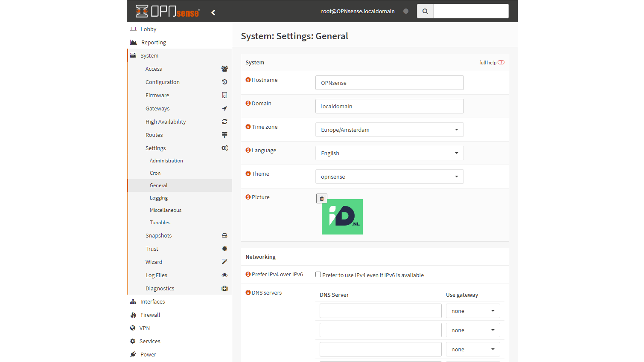Collapse the sidebar with the chevron arrow
This screenshot has height=362, width=644.
coord(213,12)
